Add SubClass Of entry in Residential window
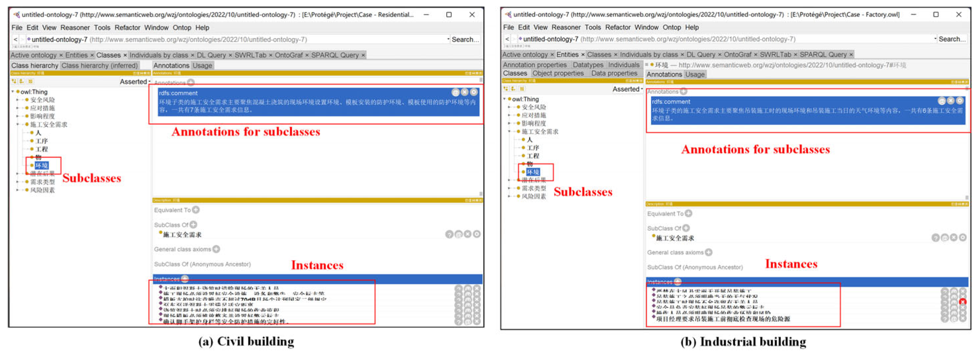The height and width of the screenshot is (353, 980). coord(193,225)
